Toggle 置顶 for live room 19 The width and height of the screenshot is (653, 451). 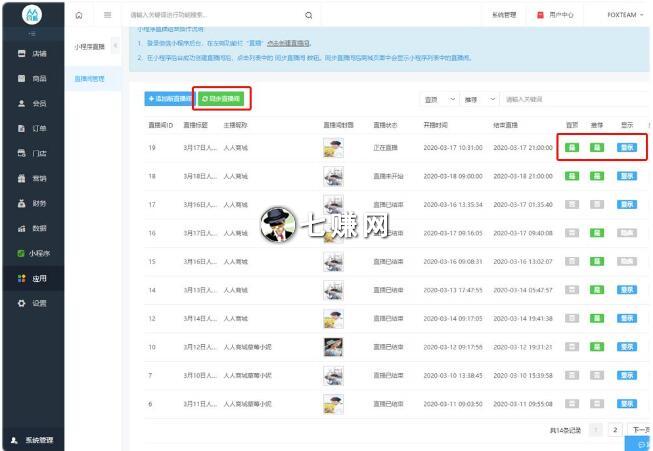572,147
